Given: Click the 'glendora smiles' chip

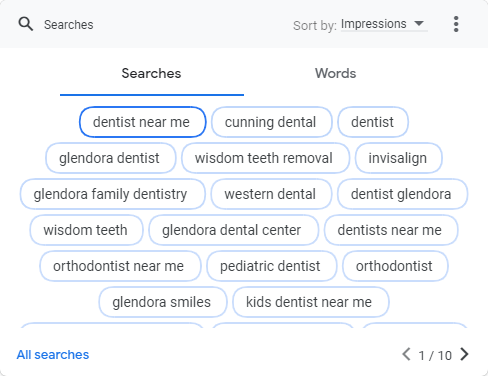Looking at the screenshot, I should [163, 302].
